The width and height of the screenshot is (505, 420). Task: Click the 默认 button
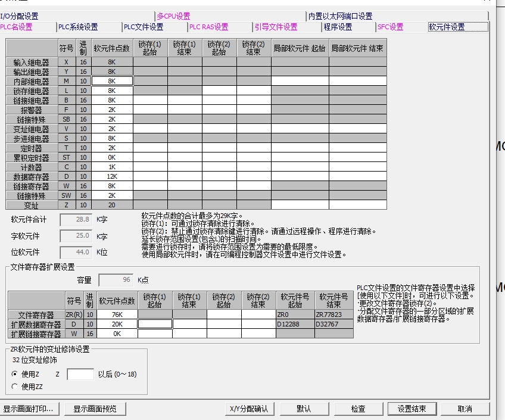pos(304,409)
